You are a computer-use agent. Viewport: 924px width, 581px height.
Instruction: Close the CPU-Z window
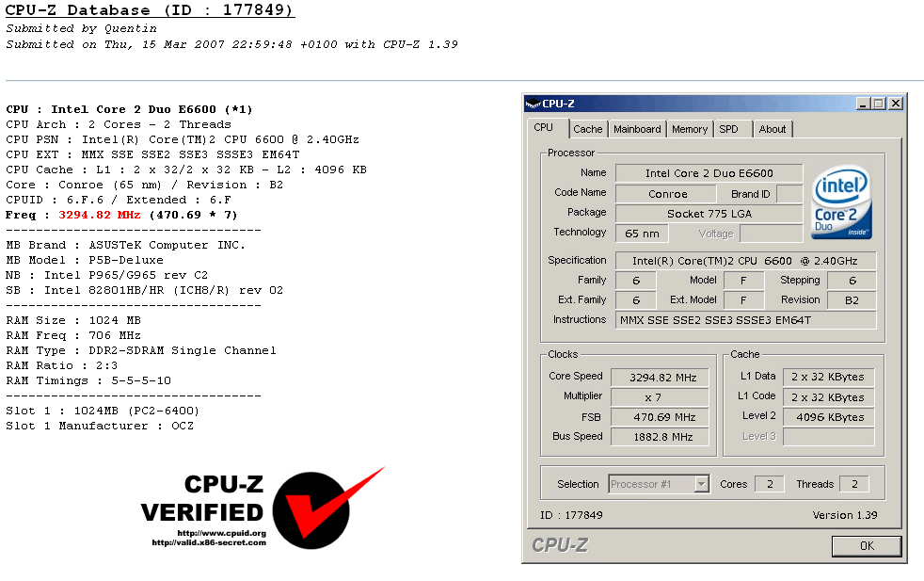[896, 104]
